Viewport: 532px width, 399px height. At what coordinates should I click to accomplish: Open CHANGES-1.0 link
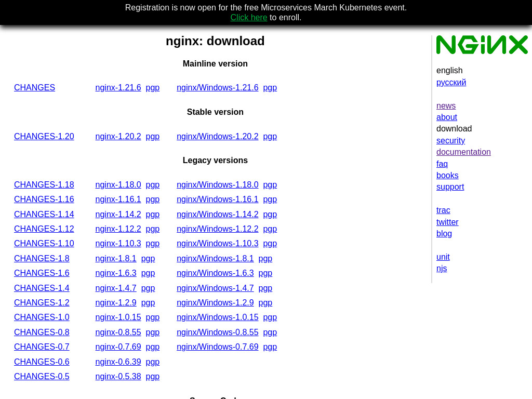tap(42, 317)
